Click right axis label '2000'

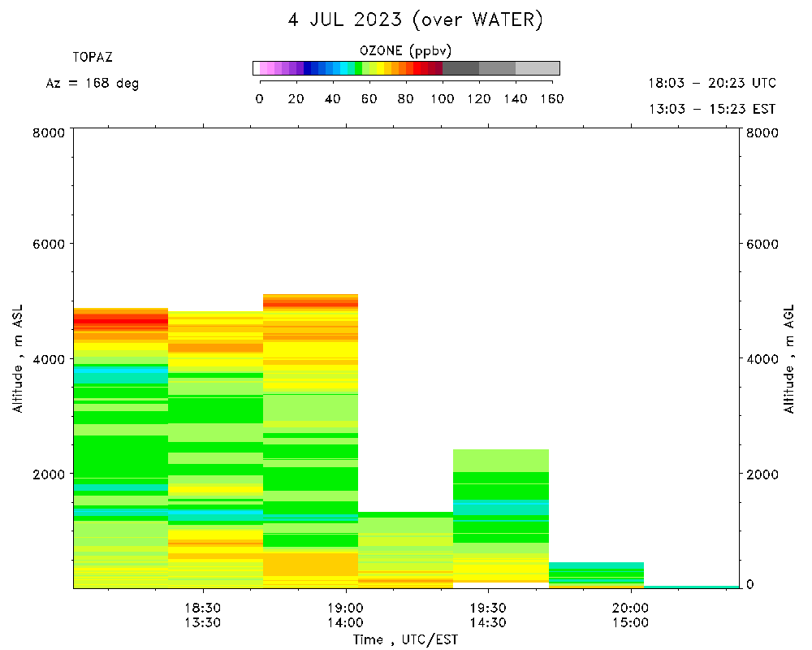tap(762, 474)
